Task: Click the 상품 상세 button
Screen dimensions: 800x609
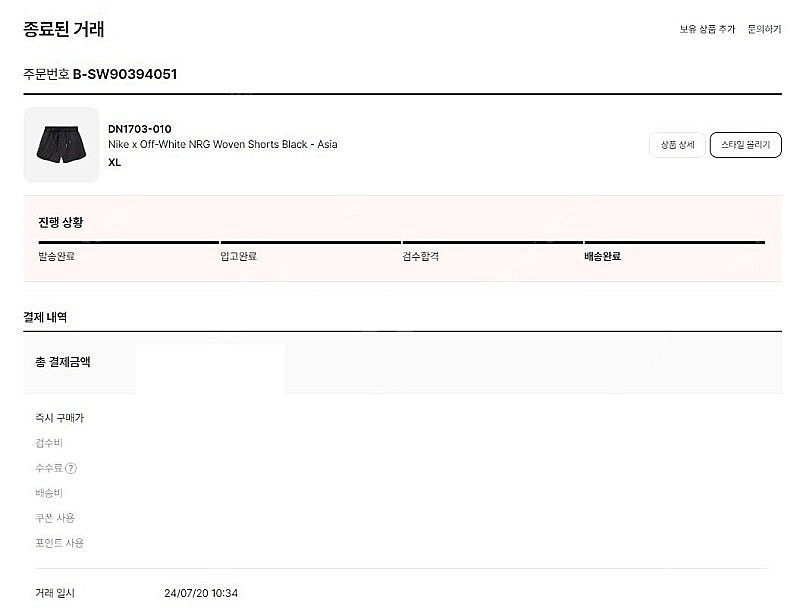Action: 677,145
